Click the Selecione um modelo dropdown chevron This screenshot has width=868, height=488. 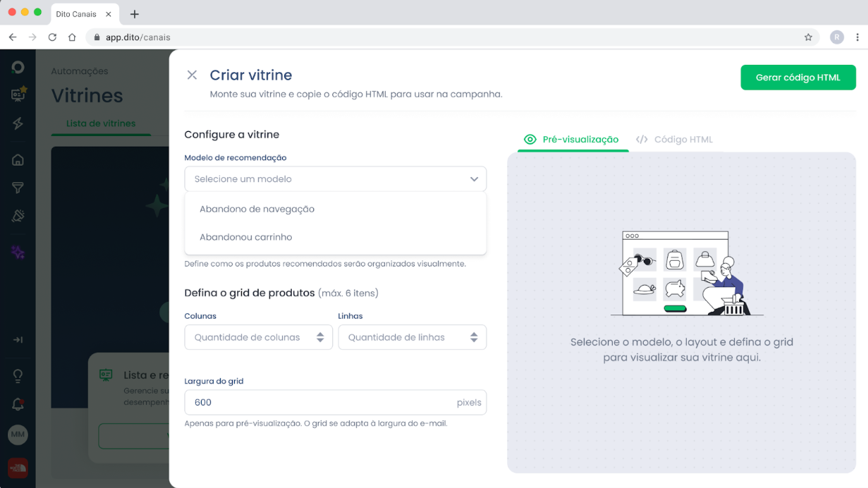(x=474, y=179)
